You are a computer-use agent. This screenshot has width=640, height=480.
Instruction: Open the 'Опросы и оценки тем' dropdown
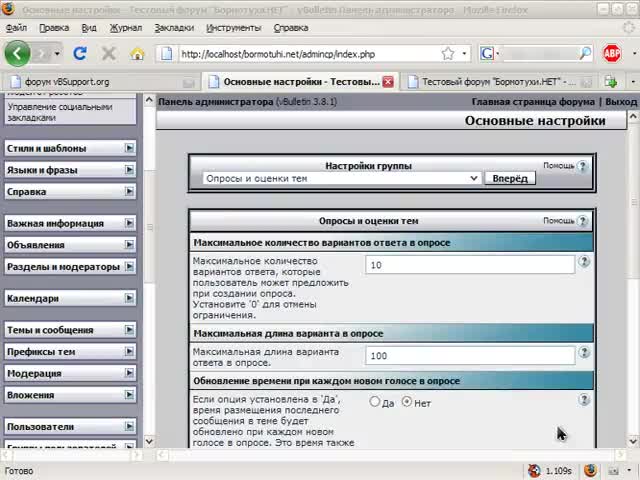pos(341,178)
